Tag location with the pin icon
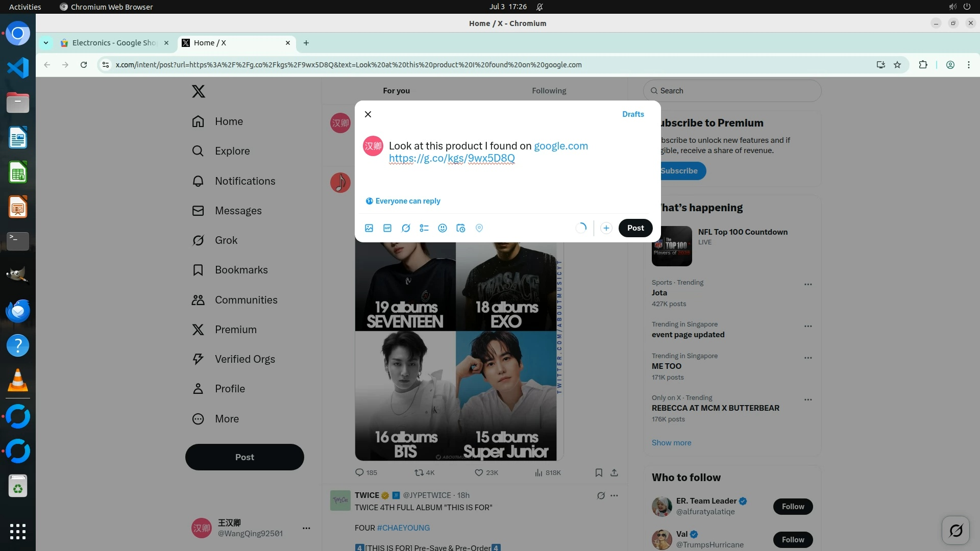 pyautogui.click(x=479, y=228)
